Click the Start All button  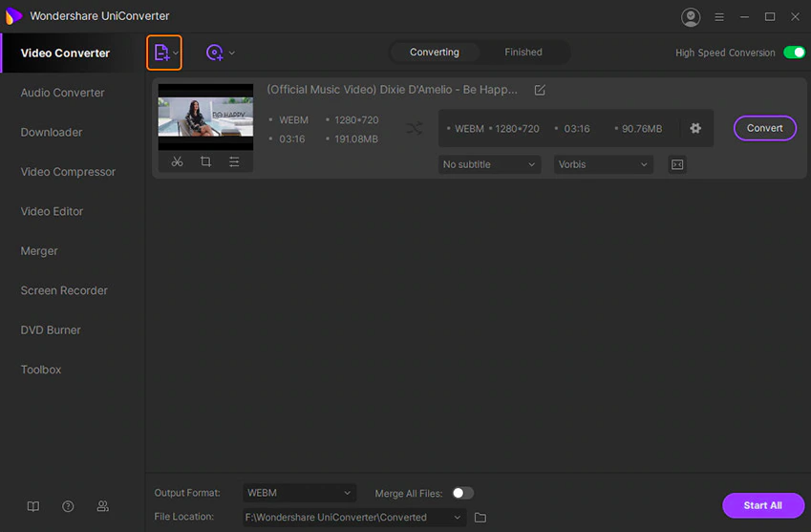pyautogui.click(x=763, y=505)
